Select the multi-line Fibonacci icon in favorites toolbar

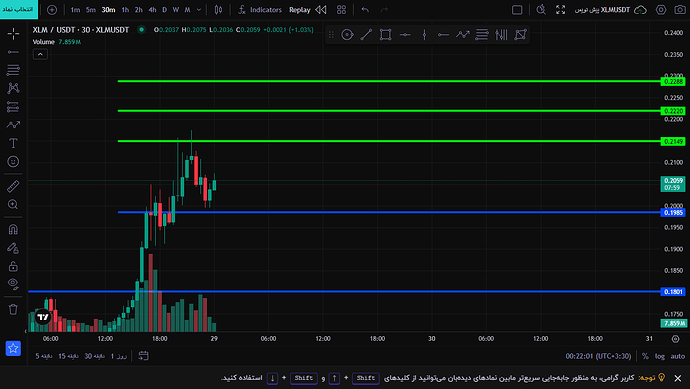click(482, 35)
